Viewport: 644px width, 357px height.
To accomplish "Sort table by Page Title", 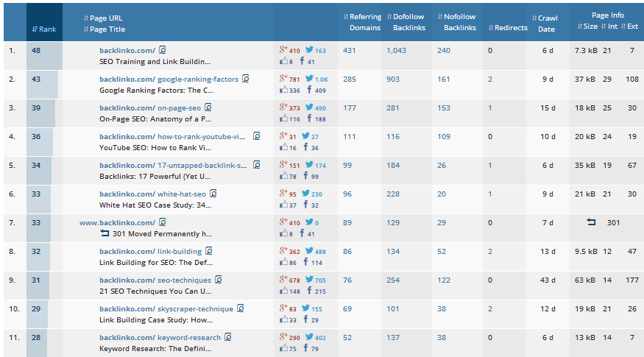I will [x=105, y=29].
